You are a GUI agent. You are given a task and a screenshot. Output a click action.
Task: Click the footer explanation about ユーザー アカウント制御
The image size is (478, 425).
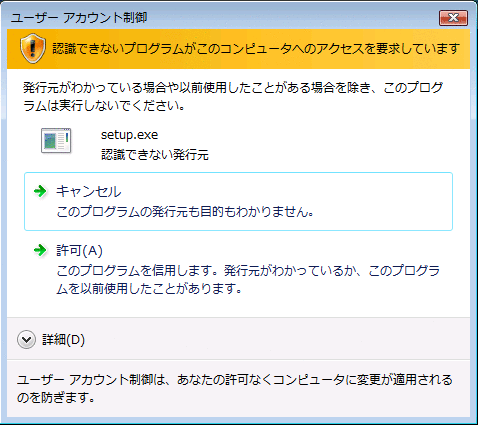point(235,388)
